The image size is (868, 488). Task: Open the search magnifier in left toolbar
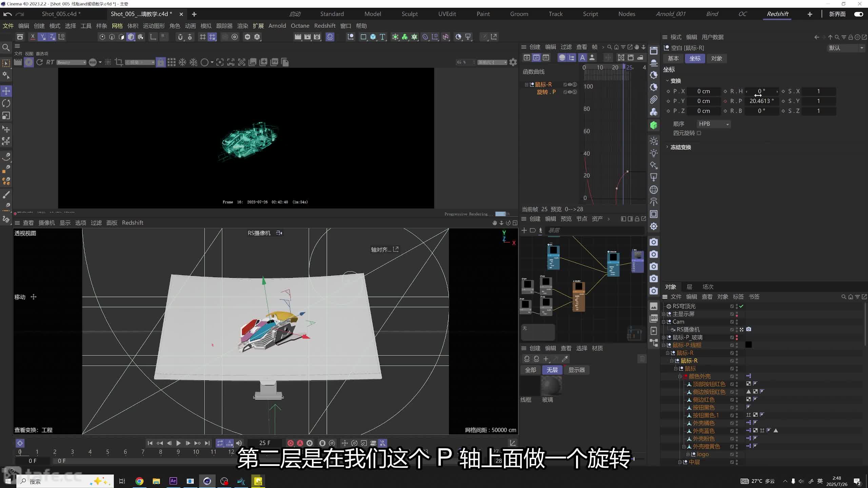(x=6, y=48)
